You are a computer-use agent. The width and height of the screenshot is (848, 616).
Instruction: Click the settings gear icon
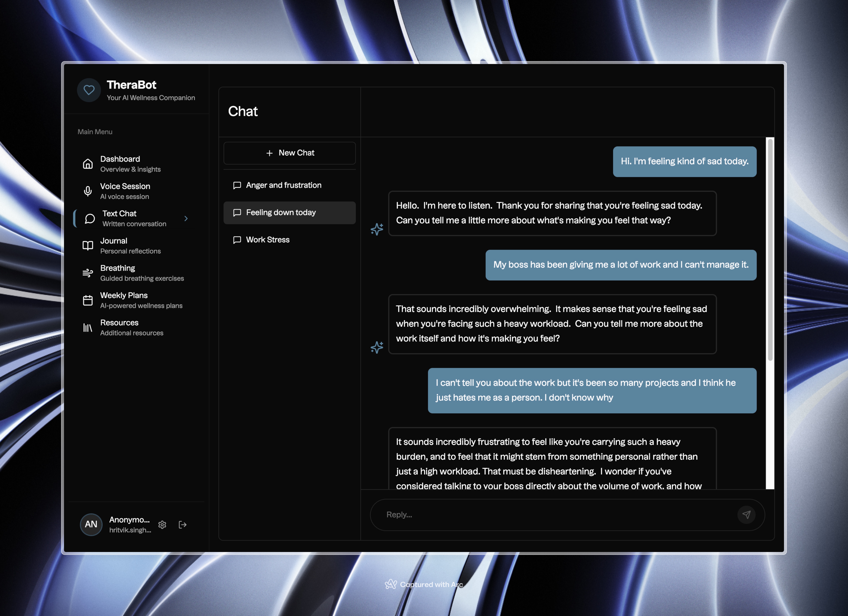[x=162, y=524]
